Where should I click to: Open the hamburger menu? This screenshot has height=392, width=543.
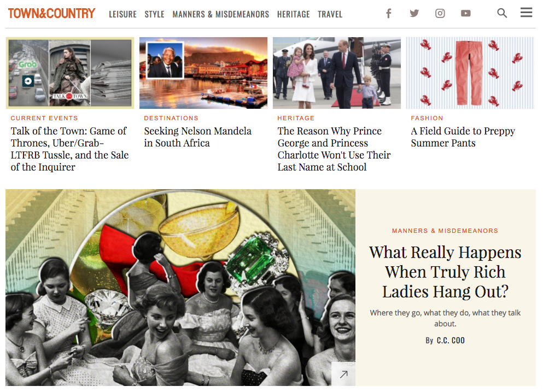click(x=526, y=13)
